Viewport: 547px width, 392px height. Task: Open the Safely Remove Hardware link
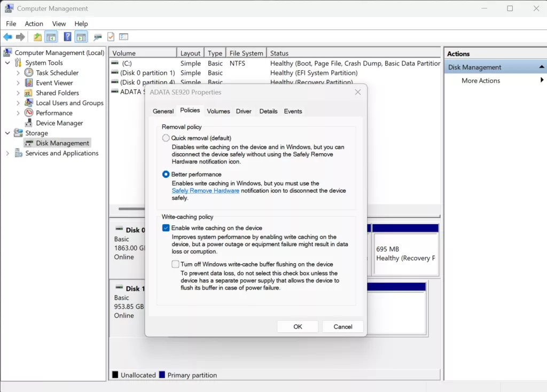click(206, 191)
